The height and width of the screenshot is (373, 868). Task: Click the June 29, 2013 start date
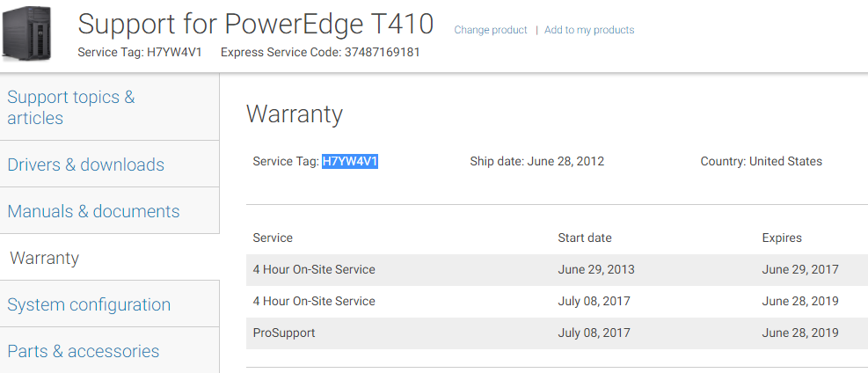(x=596, y=269)
